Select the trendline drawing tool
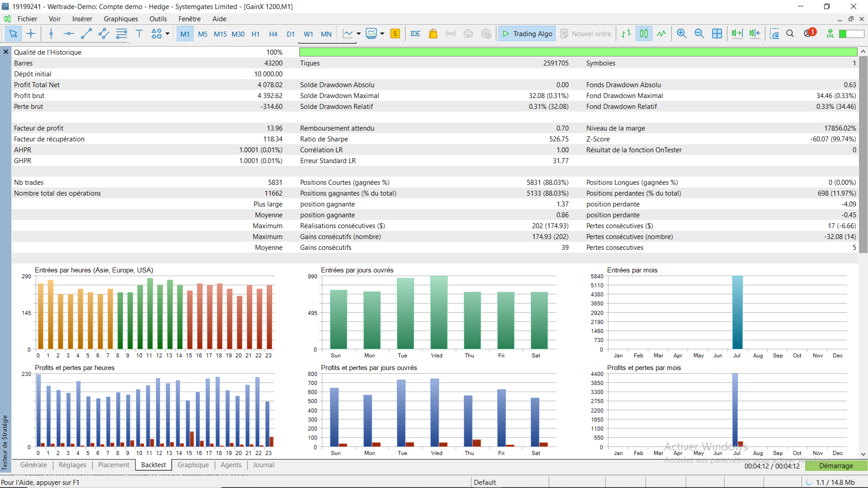The image size is (868, 488). click(x=86, y=33)
